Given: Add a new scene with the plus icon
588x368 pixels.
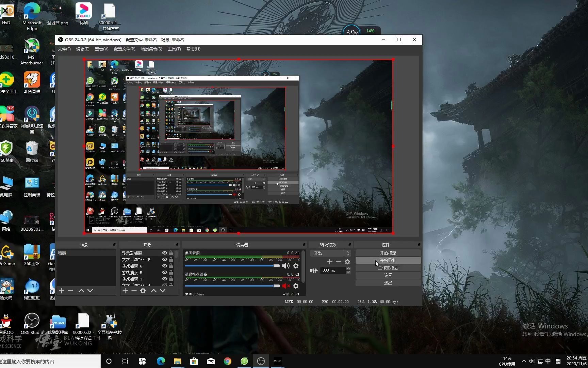Looking at the screenshot, I should [62, 291].
